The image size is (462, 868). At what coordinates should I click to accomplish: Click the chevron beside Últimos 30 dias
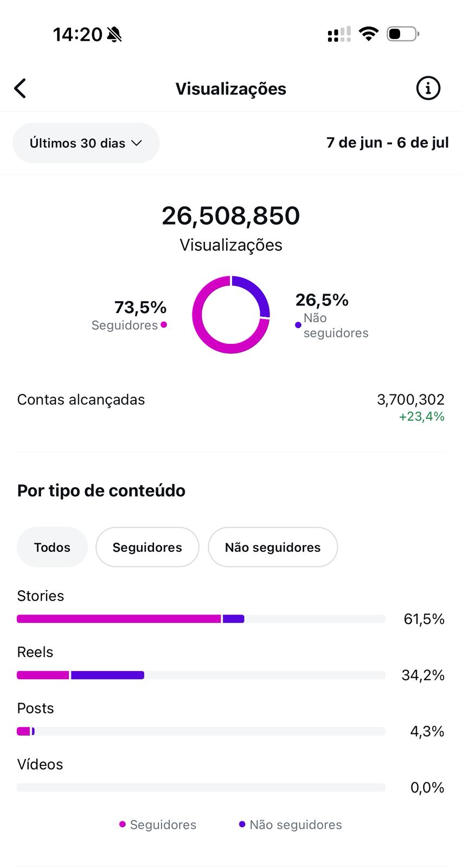point(137,143)
